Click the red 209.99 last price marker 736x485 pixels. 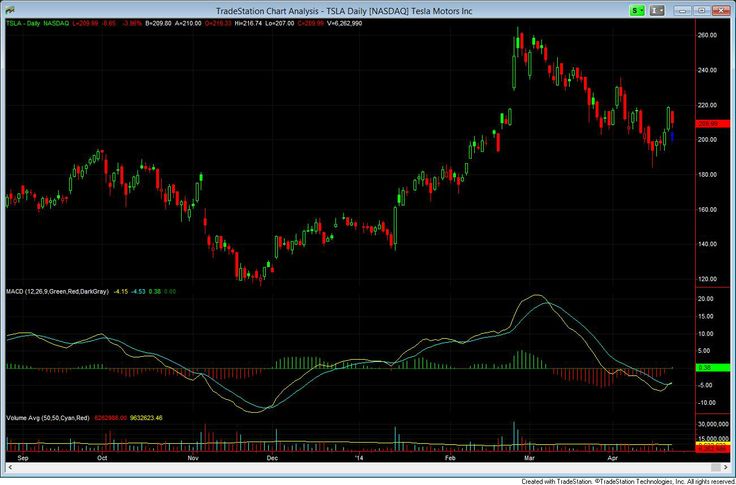(713, 123)
